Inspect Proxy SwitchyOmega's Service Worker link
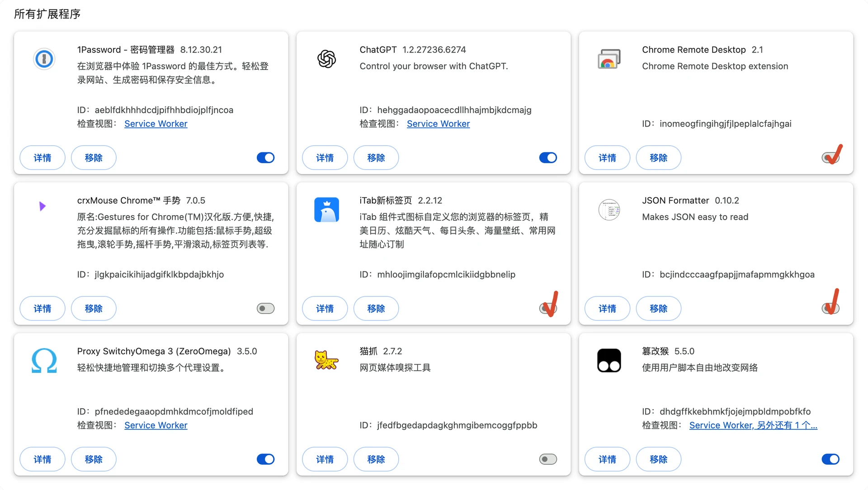The width and height of the screenshot is (868, 490). click(x=156, y=425)
